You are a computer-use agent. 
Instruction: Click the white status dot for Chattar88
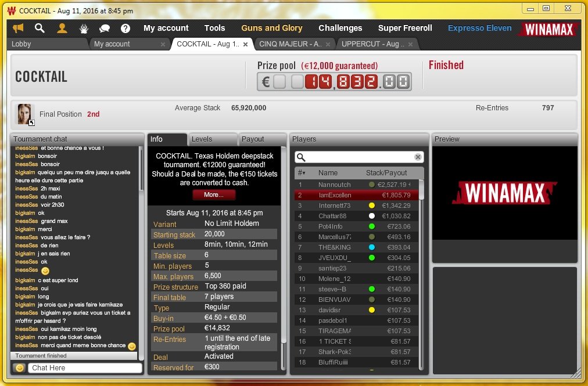[372, 216]
